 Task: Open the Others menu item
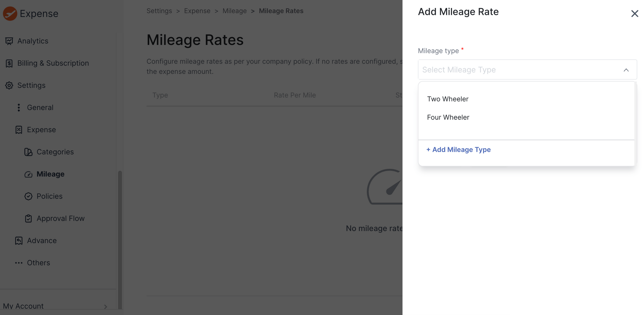(38, 263)
